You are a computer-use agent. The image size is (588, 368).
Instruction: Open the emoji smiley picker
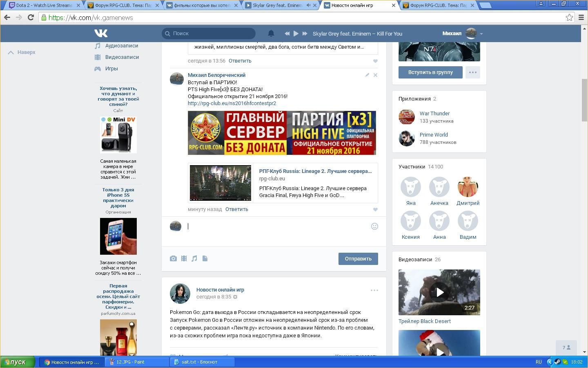point(374,226)
